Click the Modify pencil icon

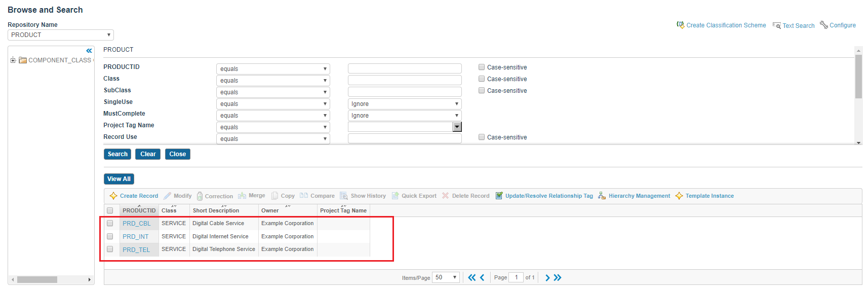click(167, 196)
